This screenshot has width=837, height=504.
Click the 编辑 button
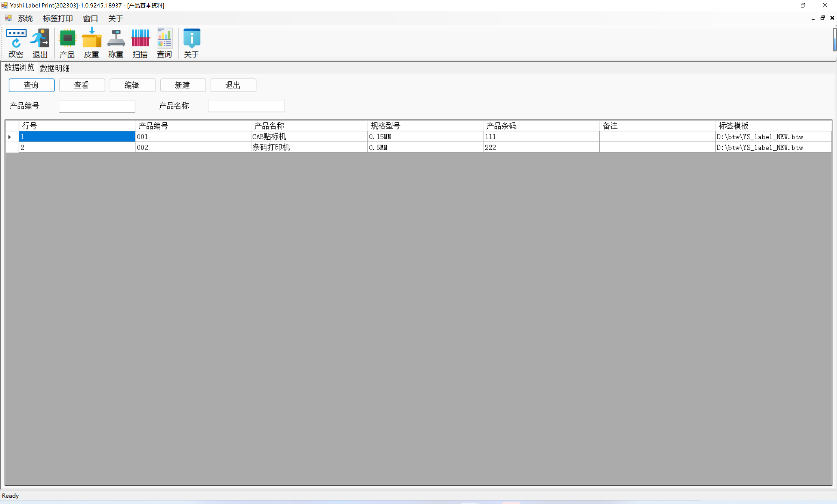coord(132,85)
